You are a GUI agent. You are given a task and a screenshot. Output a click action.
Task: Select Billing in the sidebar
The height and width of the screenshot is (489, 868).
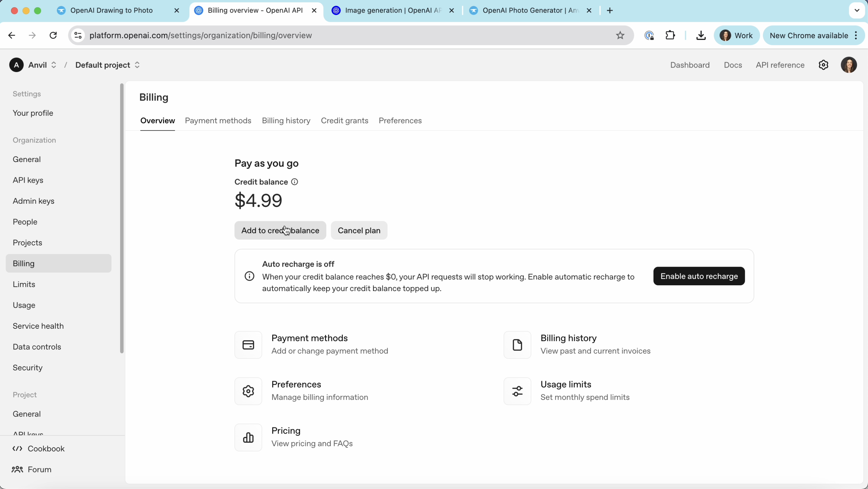point(59,264)
